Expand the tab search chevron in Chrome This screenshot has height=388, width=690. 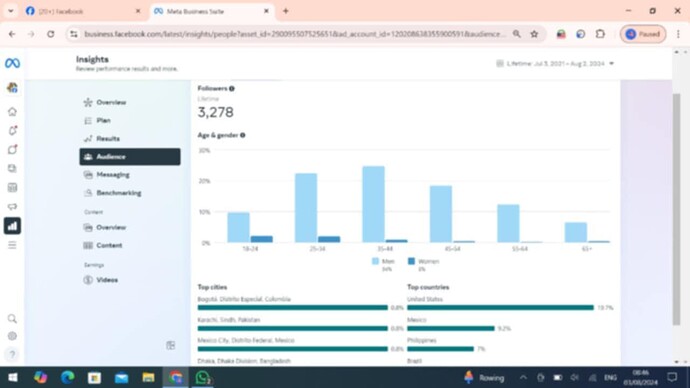(11, 11)
